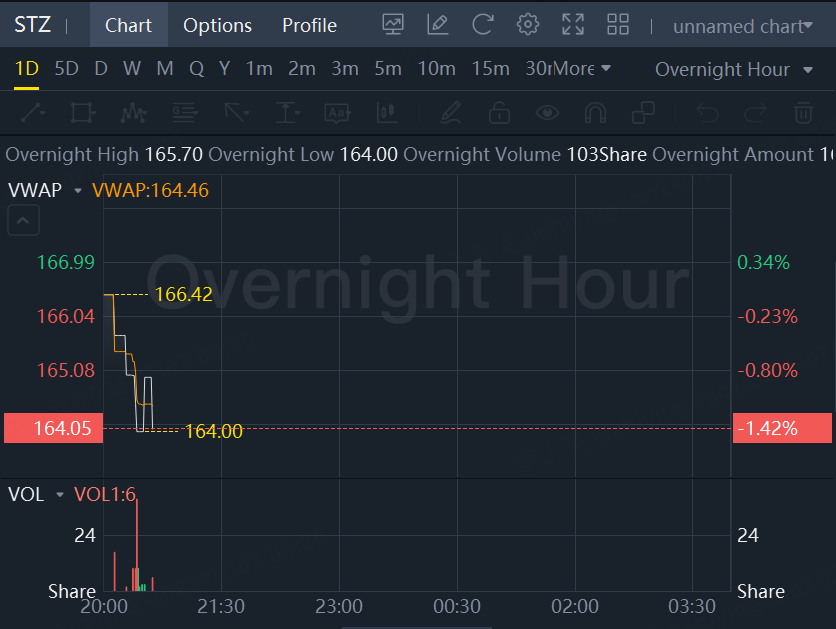Enter fullscreen with the expand arrows icon
836x629 pixels.
573,25
